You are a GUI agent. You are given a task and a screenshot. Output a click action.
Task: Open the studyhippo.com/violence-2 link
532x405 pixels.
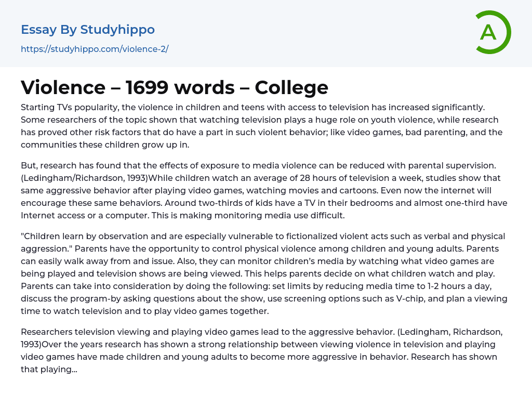pos(95,49)
